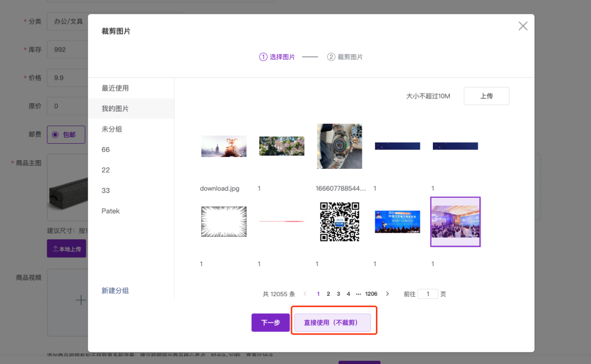
Task: Click 新建分组 to create a group
Action: 115,291
